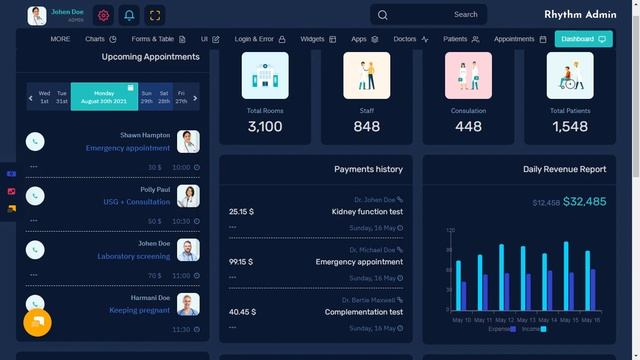Screen dimensions: 640x360
Task: Click the 3,100 total rooms value
Action: [x=265, y=127]
